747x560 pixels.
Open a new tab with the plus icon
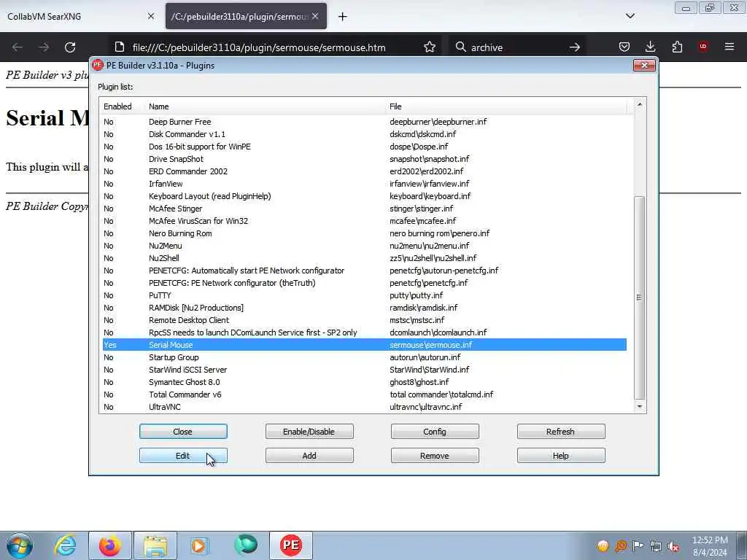click(x=343, y=17)
